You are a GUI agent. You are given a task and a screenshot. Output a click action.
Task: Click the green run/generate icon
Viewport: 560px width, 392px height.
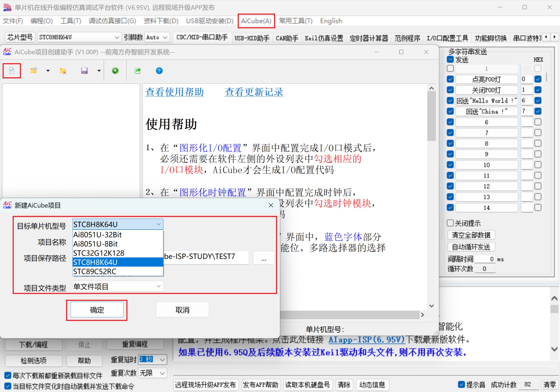tap(115, 71)
